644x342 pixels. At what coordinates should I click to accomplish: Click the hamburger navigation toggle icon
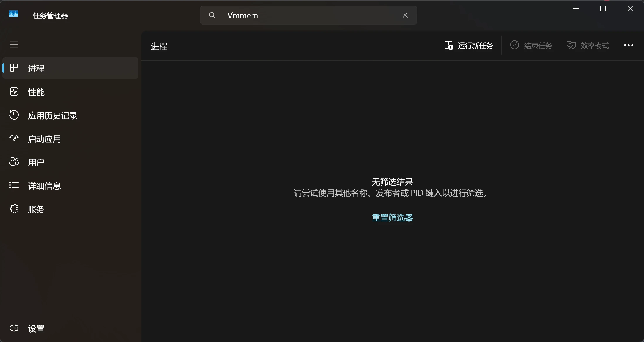click(x=14, y=45)
